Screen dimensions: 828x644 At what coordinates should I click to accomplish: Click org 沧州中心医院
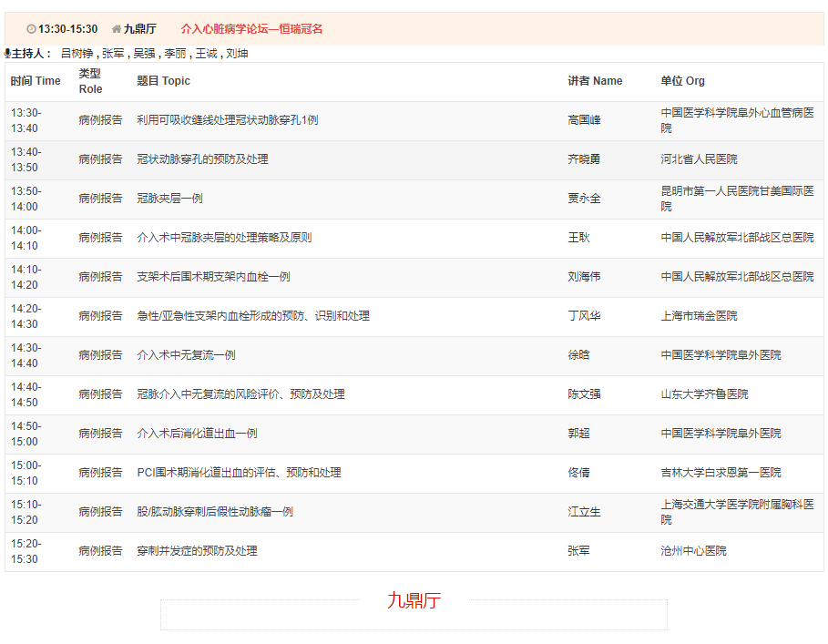click(x=693, y=550)
